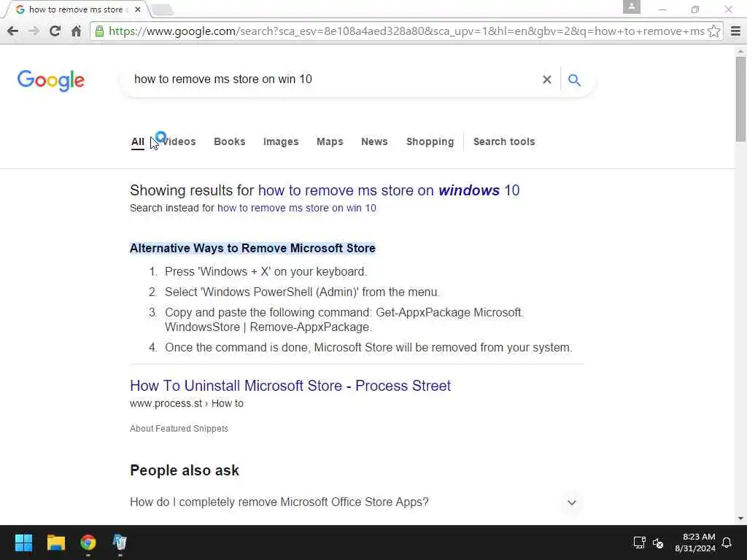Switch to the Videos results tab
The height and width of the screenshot is (560, 747).
pyautogui.click(x=179, y=142)
